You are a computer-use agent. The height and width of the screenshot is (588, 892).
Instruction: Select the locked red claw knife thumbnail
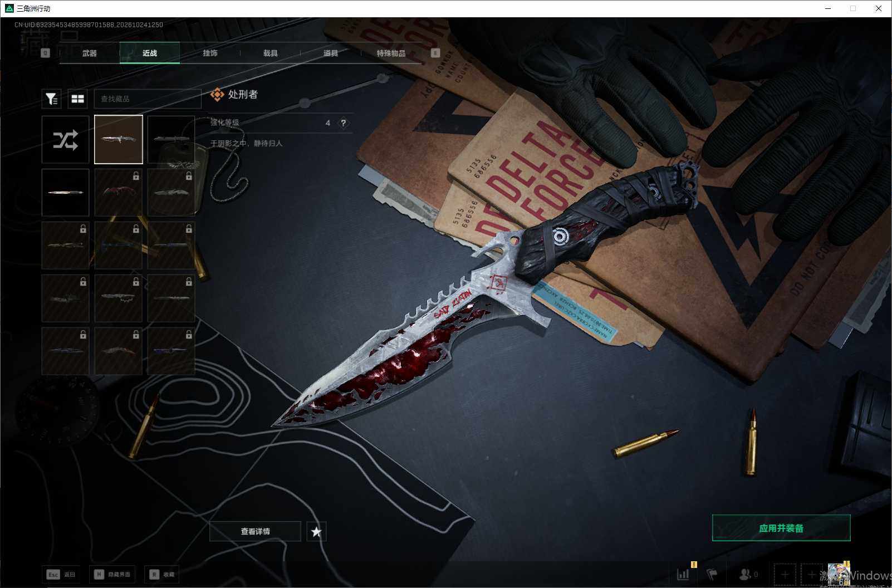(x=118, y=193)
